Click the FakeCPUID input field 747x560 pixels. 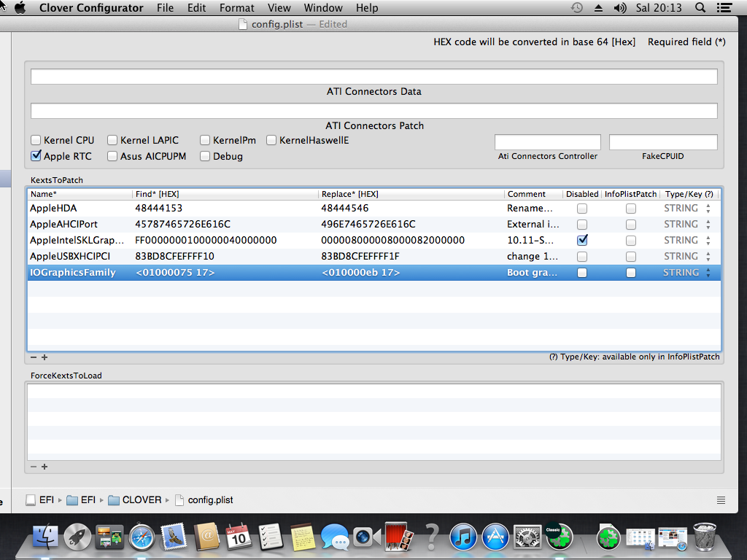[x=663, y=142]
